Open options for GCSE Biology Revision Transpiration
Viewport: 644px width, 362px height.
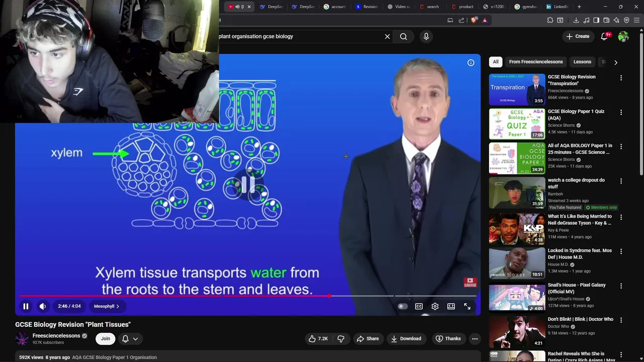pos(621,78)
